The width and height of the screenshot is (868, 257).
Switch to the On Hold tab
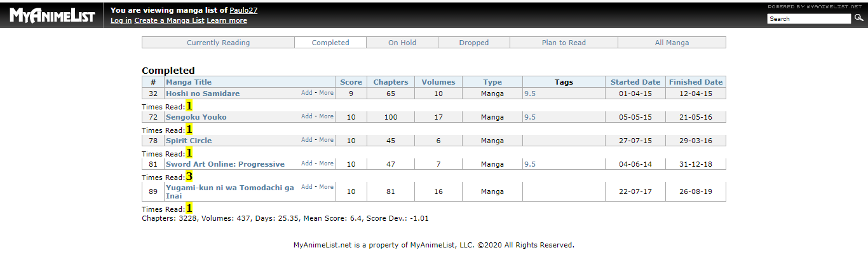(x=402, y=43)
